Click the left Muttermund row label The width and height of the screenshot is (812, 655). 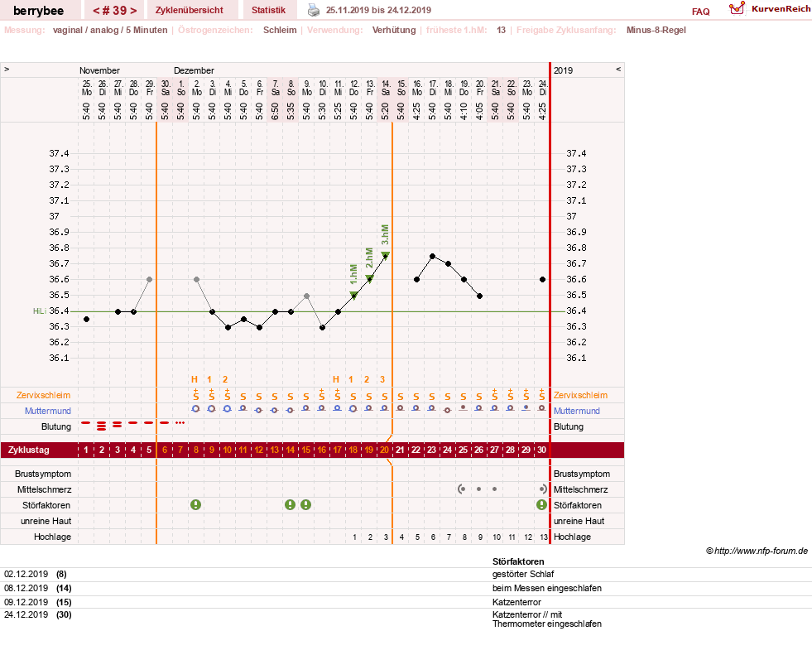(48, 411)
